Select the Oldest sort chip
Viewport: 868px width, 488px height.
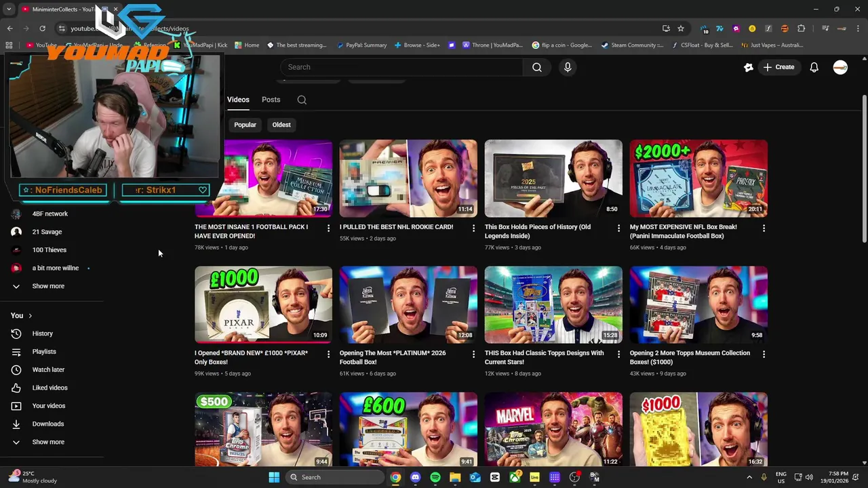pos(281,125)
